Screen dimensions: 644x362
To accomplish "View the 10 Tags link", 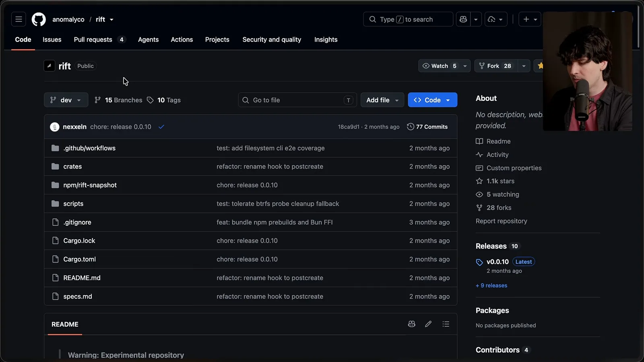I will click(164, 100).
